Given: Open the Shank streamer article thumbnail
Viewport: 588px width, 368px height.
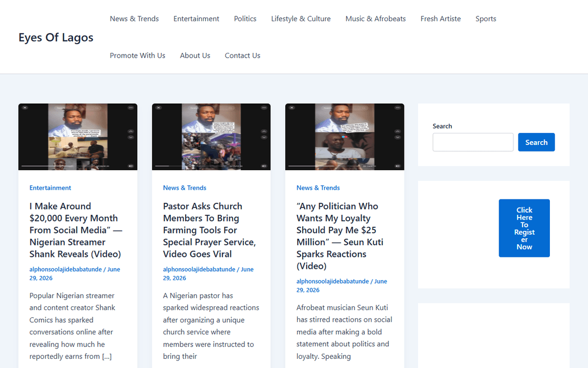Looking at the screenshot, I should coord(78,137).
